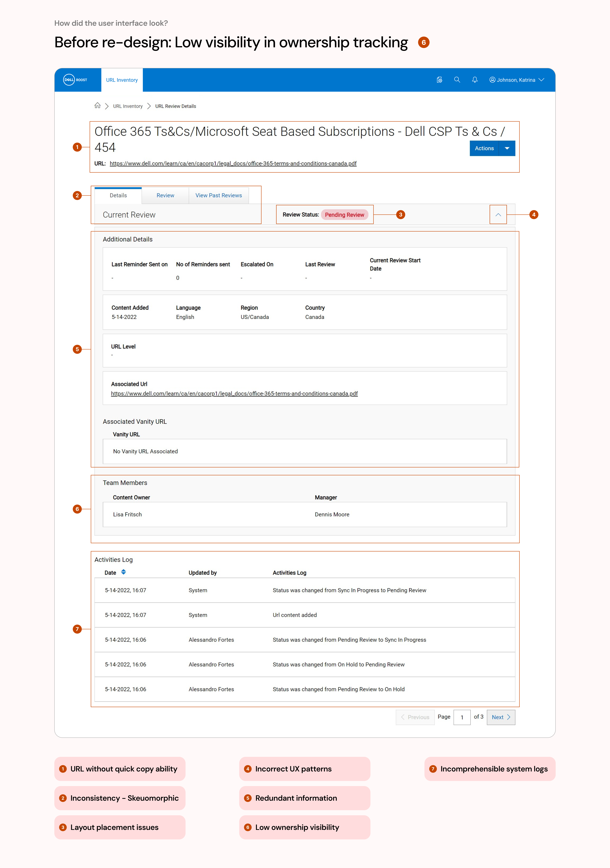Click the page number input field
Image resolution: width=610 pixels, height=868 pixels.
[462, 717]
